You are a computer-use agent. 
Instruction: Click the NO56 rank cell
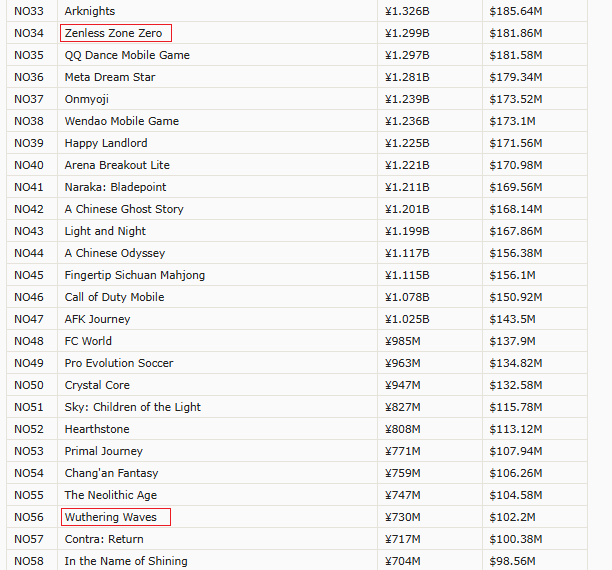(29, 517)
